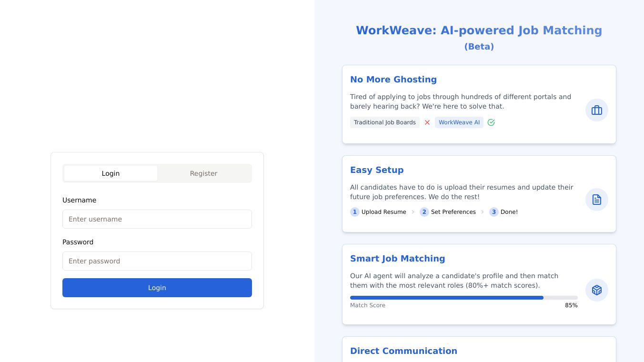Click the document icon in Easy Setup card
Viewport: 644px width, 362px height.
click(597, 200)
